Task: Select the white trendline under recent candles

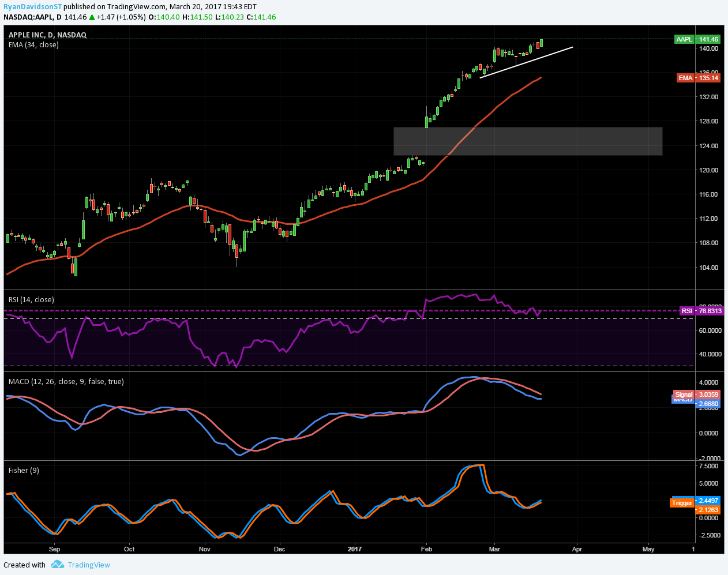Action: 526,62
